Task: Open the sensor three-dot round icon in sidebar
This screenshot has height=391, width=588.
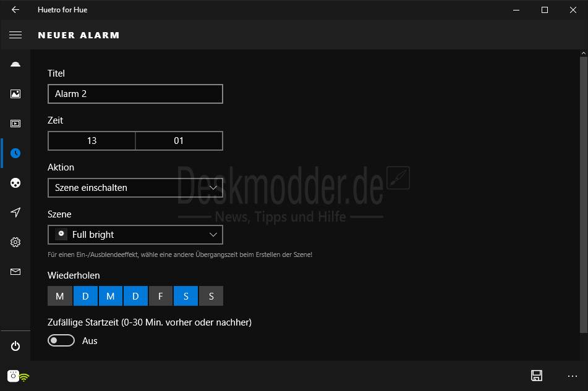Action: [x=15, y=183]
